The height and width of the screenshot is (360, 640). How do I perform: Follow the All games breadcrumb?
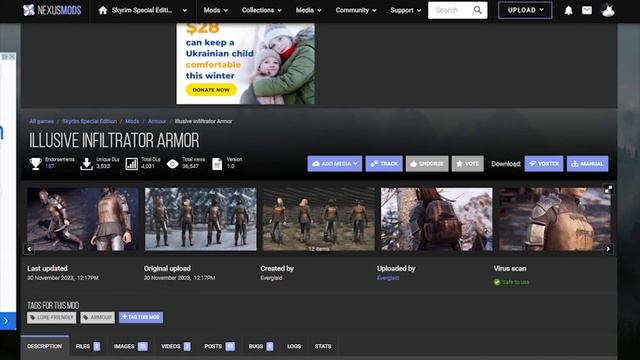pos(41,121)
